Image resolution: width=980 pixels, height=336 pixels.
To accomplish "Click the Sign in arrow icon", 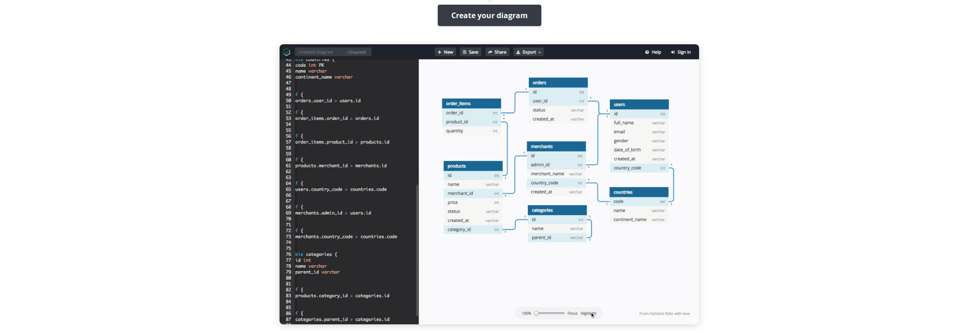I will click(x=672, y=52).
